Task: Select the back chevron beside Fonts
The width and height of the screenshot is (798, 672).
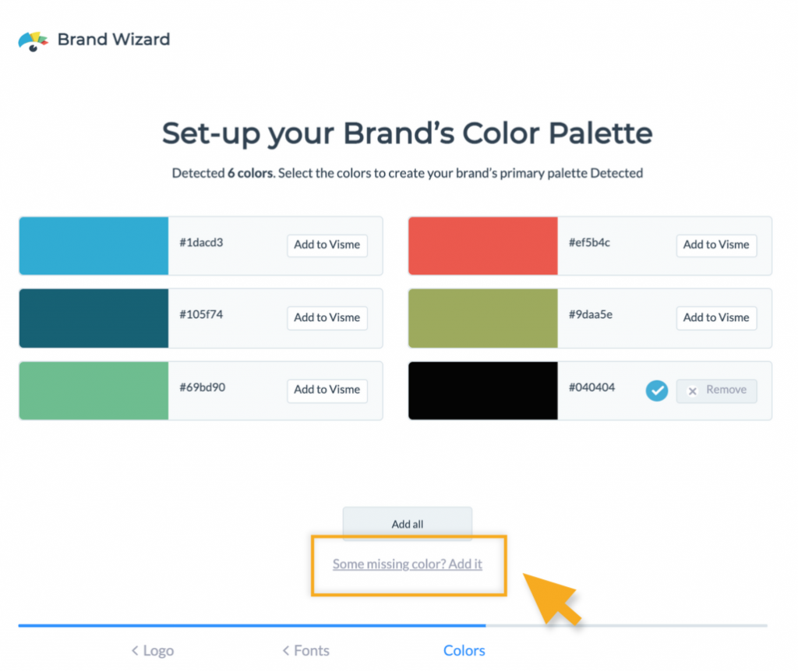Action: pos(285,650)
